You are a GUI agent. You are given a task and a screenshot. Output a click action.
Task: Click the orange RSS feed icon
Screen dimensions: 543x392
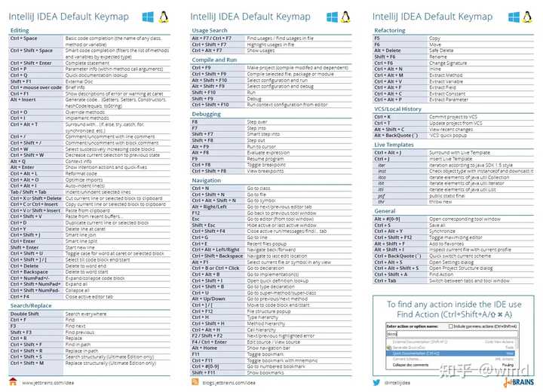coord(195,381)
